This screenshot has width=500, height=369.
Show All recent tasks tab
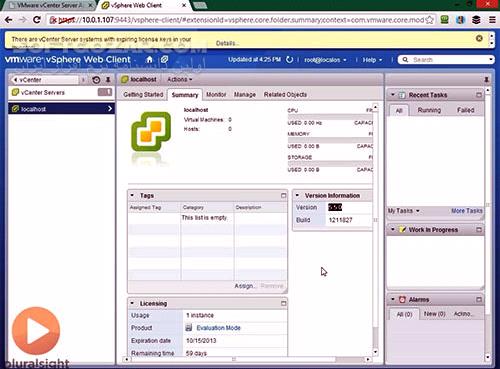pos(399,110)
